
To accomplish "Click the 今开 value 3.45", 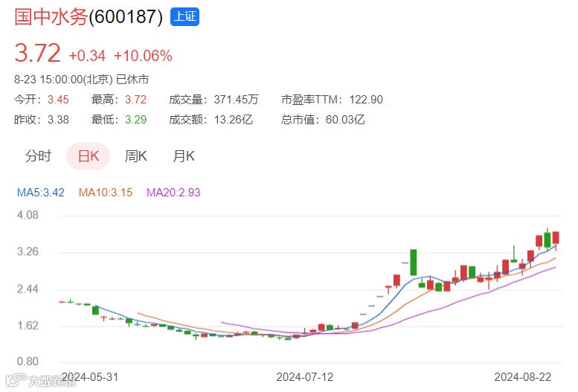I will tap(58, 99).
